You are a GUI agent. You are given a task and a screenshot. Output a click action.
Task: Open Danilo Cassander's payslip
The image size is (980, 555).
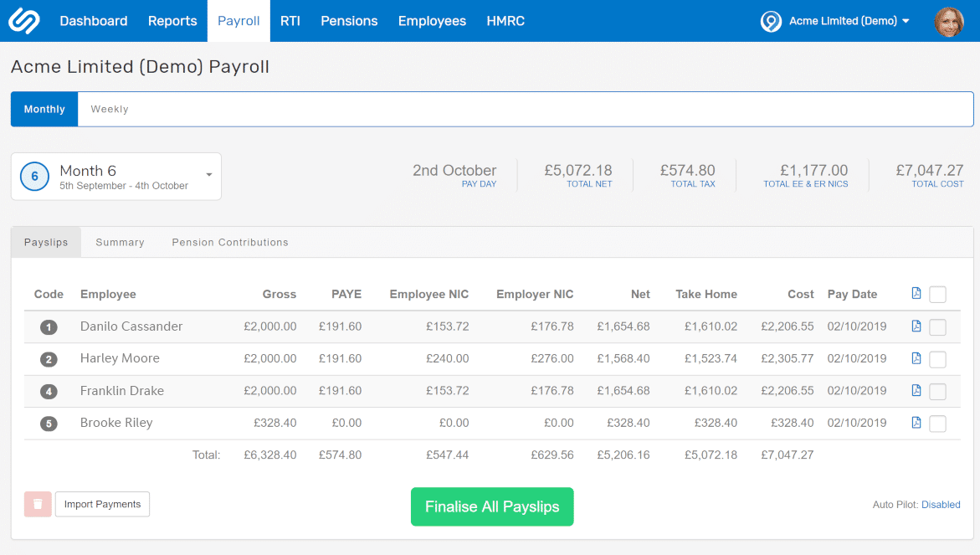point(131,326)
